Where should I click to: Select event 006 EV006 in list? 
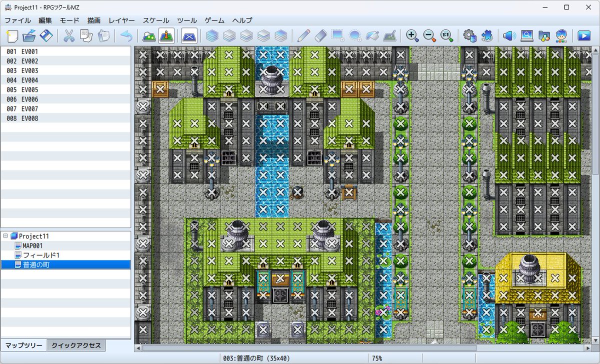coord(65,99)
